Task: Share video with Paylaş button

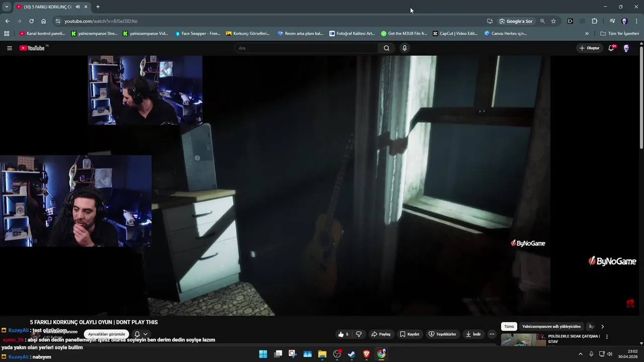Action: click(381, 334)
